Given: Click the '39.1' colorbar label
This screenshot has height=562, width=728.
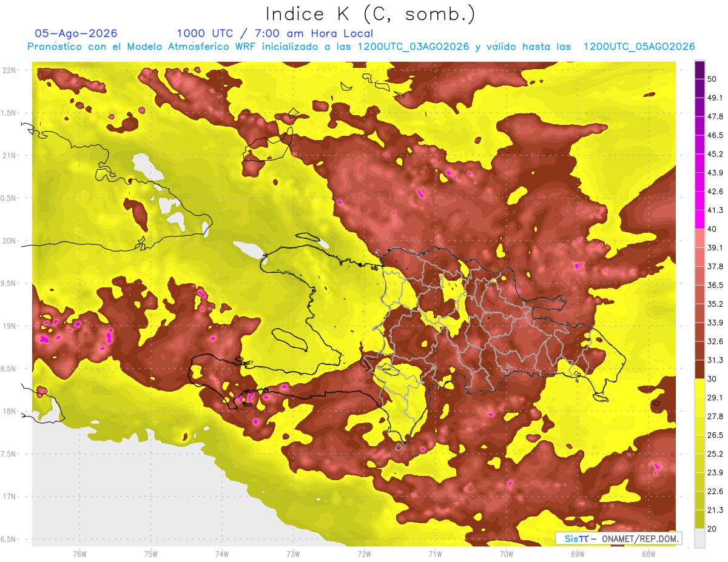Looking at the screenshot, I should coord(715,247).
